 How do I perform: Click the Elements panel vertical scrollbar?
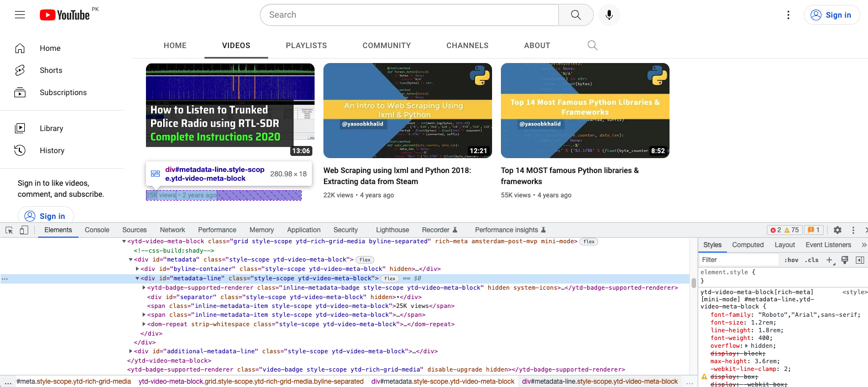pos(693,284)
